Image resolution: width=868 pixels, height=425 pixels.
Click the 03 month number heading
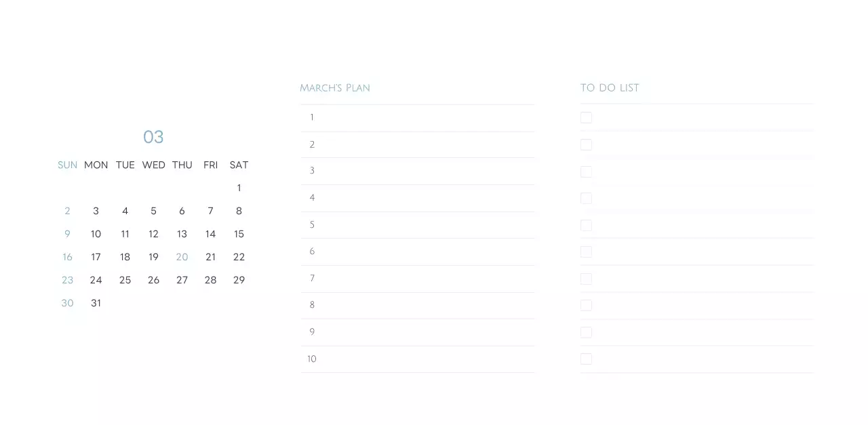point(153,137)
